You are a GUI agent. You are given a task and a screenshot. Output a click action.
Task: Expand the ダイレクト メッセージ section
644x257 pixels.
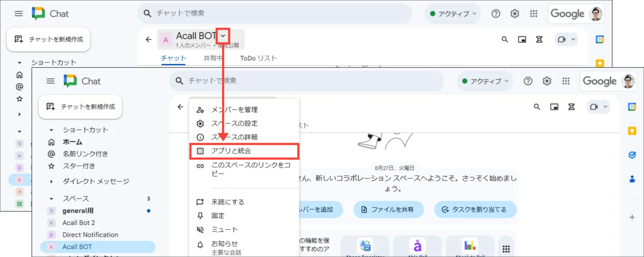[x=51, y=181]
